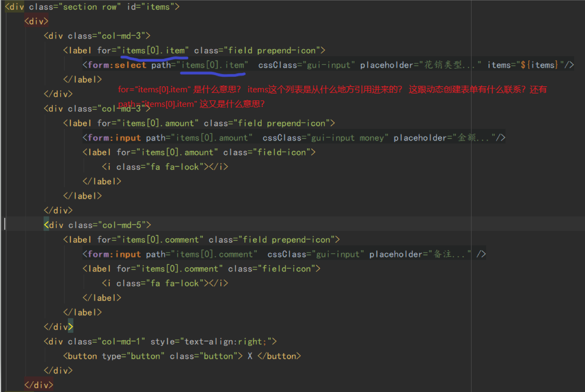Viewport: 585px width, 392px height.
Task: Click the items="${items}" attribute
Action: coord(525,65)
